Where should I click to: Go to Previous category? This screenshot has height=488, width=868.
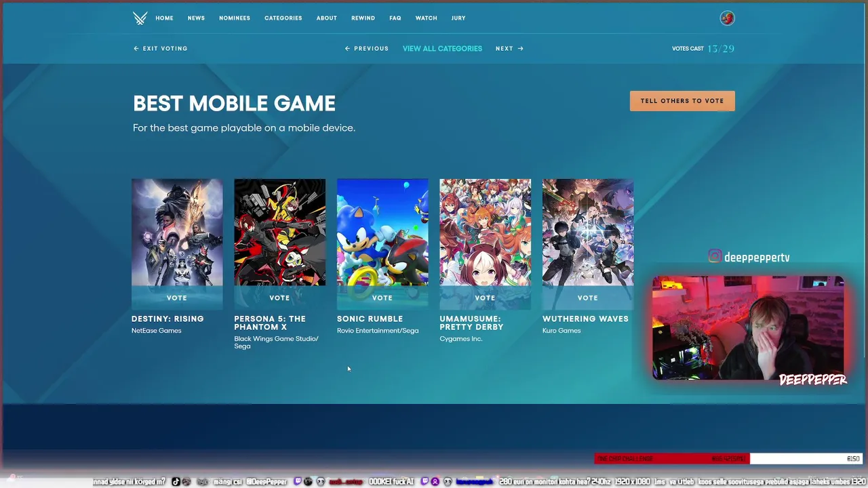click(367, 49)
